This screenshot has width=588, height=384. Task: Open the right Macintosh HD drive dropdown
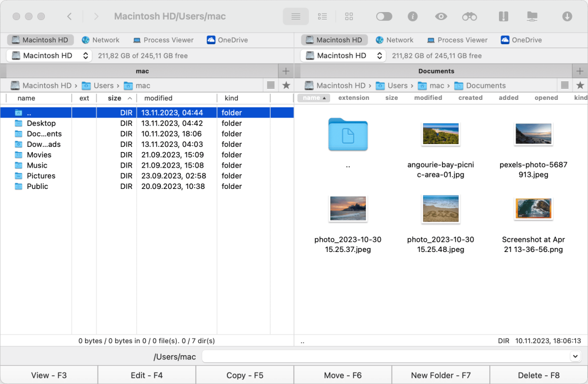click(x=343, y=56)
